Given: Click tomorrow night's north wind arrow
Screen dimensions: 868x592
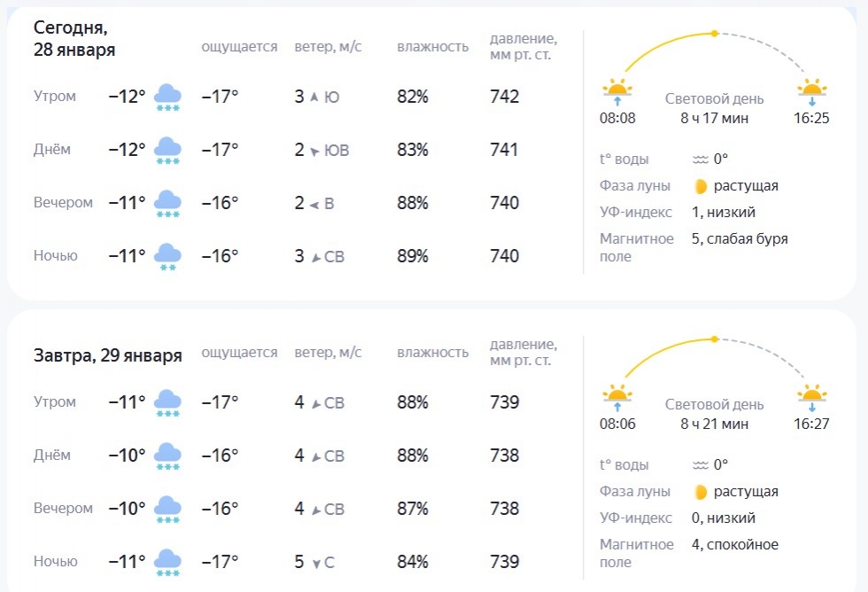Looking at the screenshot, I should (315, 563).
